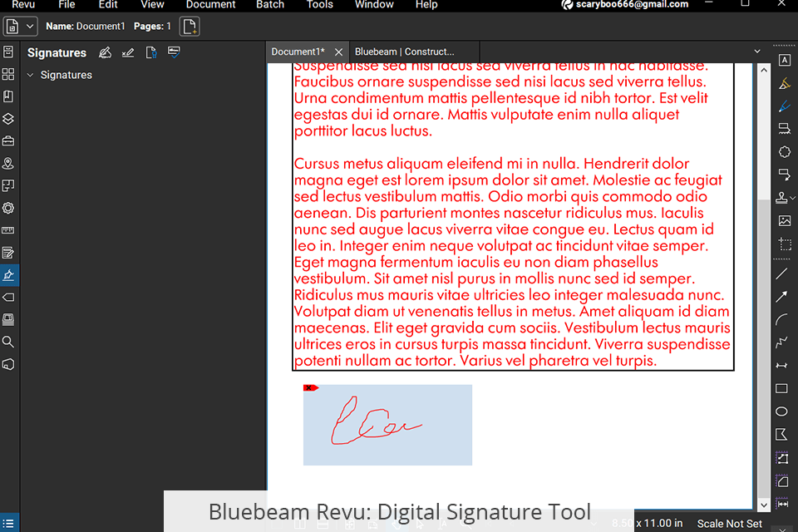The width and height of the screenshot is (798, 532).
Task: Select the Callout tool
Action: click(784, 175)
